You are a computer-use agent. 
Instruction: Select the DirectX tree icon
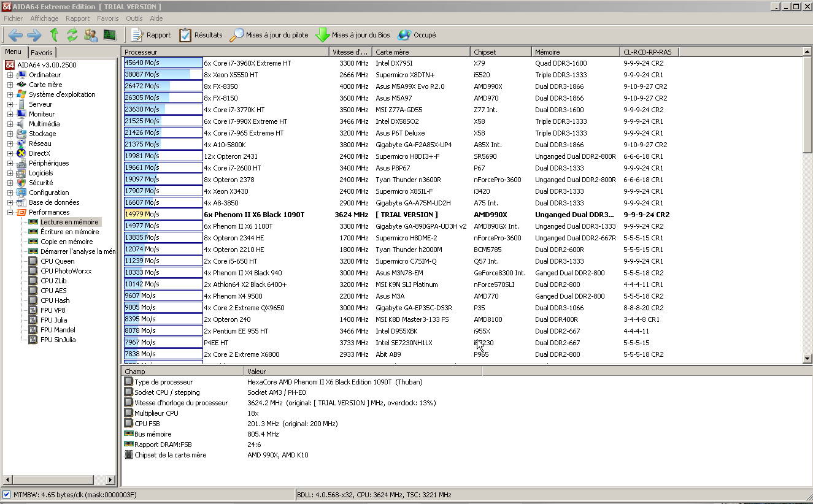coord(21,153)
